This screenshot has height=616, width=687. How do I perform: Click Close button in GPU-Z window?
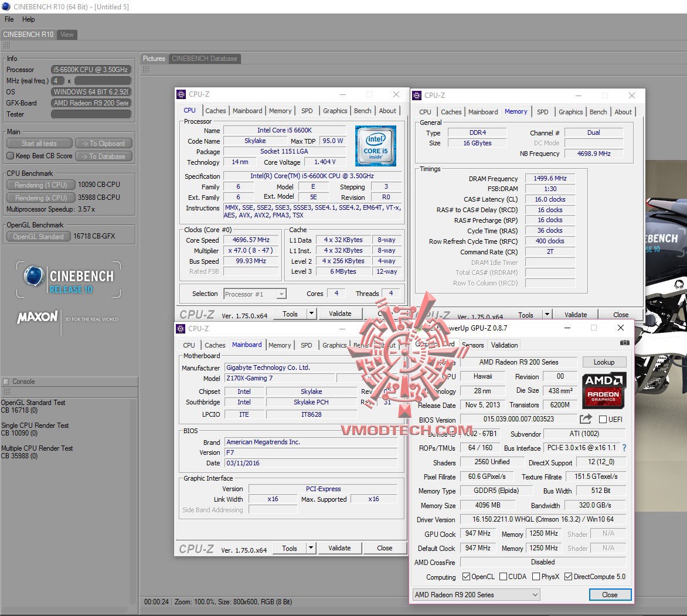pyautogui.click(x=610, y=594)
